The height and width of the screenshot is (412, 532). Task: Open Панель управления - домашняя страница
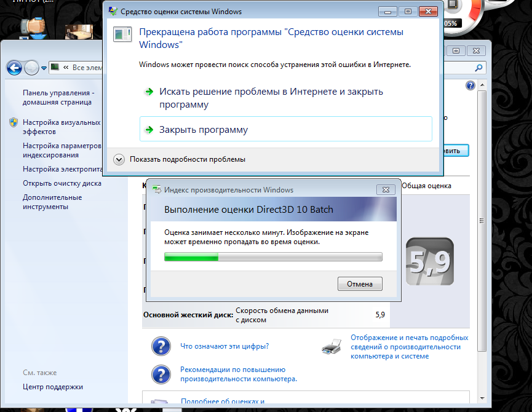[x=58, y=97]
